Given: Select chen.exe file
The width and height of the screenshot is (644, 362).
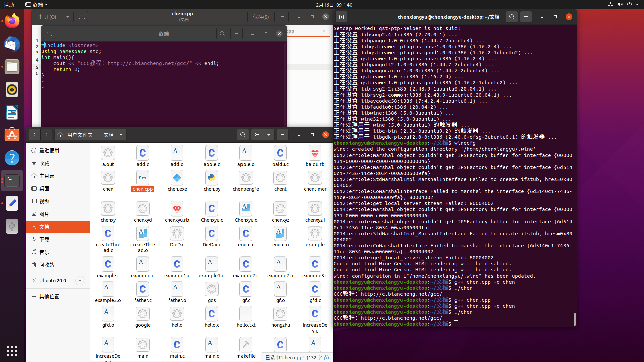Looking at the screenshot, I should (177, 181).
